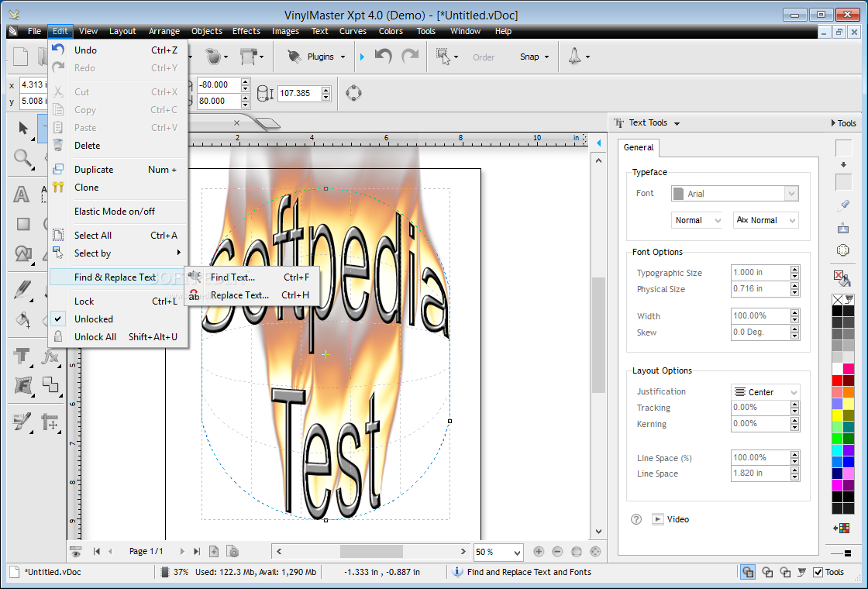
Task: Choose Replace Text... from submenu
Action: point(253,295)
